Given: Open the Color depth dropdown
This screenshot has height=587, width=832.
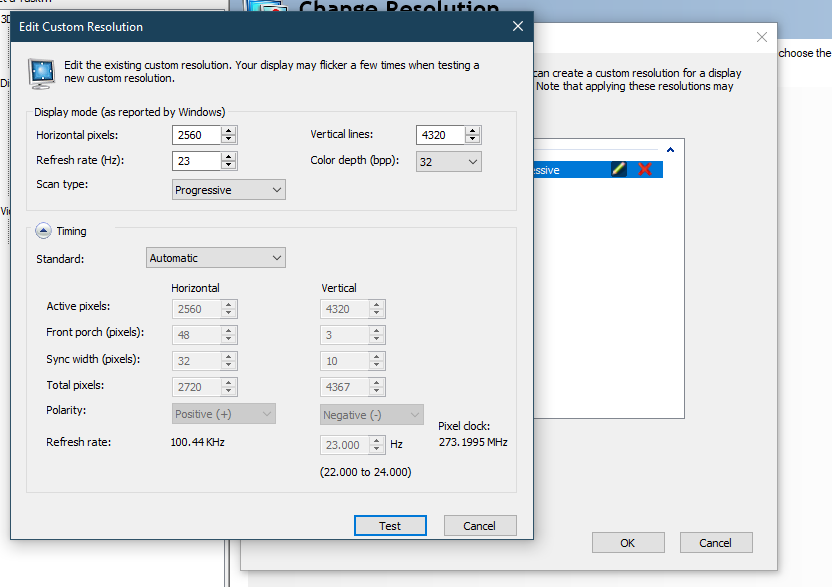Looking at the screenshot, I should [x=448, y=162].
